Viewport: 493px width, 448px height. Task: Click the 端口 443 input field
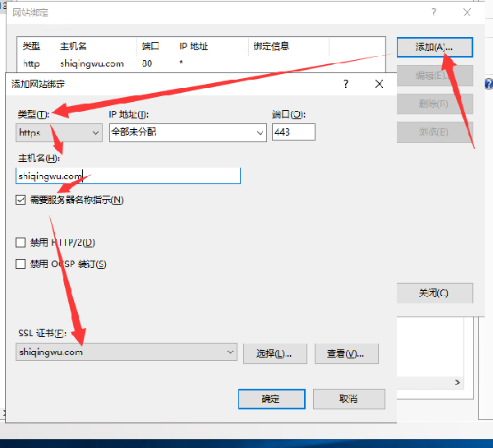[293, 132]
